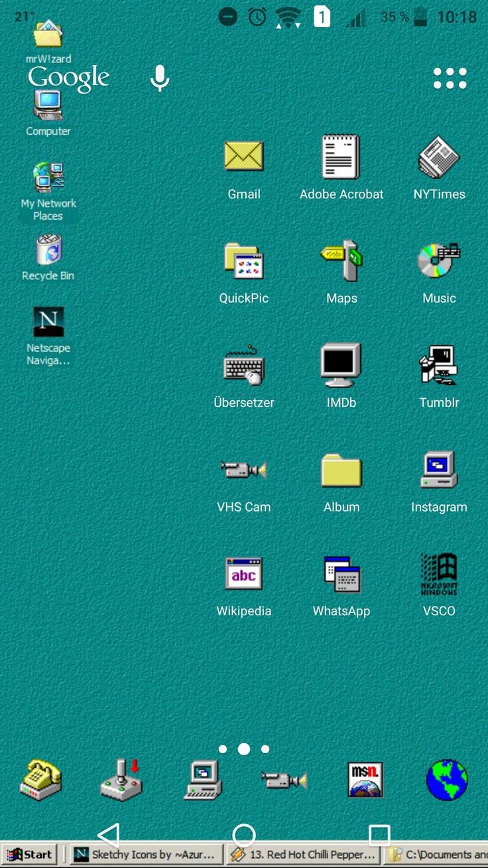Open VHS Cam app in the grid

[x=244, y=469]
